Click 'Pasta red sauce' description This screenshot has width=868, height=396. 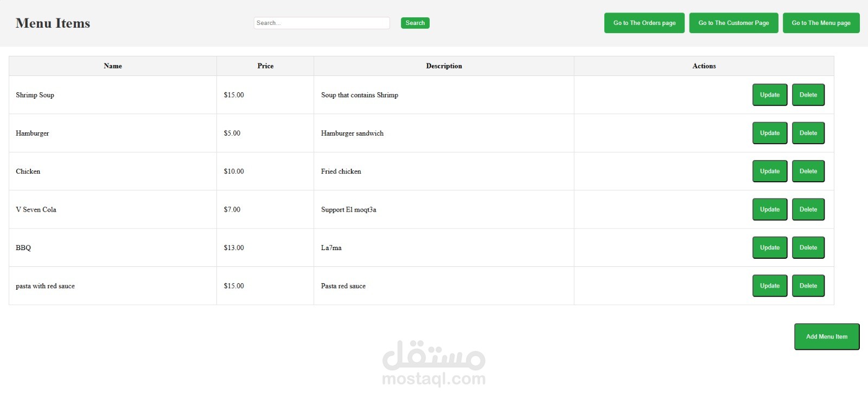click(343, 286)
